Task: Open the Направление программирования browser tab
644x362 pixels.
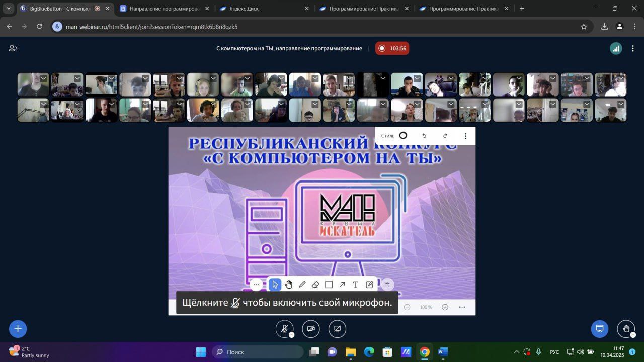Action: 164,9
